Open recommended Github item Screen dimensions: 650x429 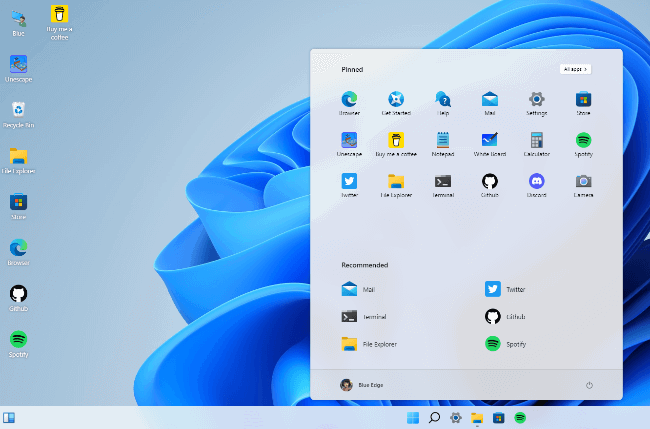click(505, 317)
